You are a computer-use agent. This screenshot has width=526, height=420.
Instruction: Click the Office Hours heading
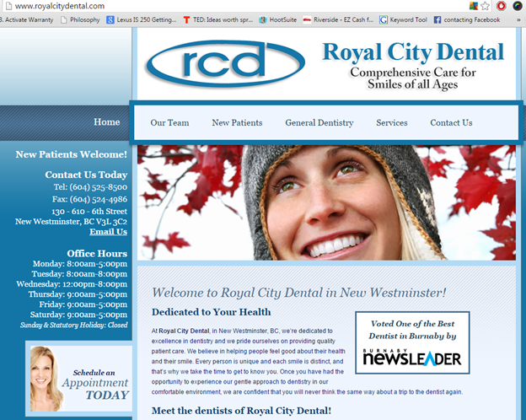pyautogui.click(x=97, y=254)
